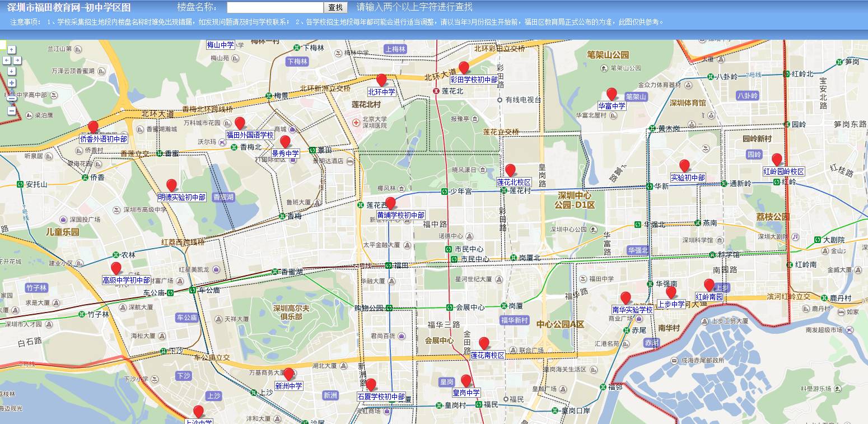The width and height of the screenshot is (868, 424).
Task: Click the purple 下梅林 area label
Action: 297,62
